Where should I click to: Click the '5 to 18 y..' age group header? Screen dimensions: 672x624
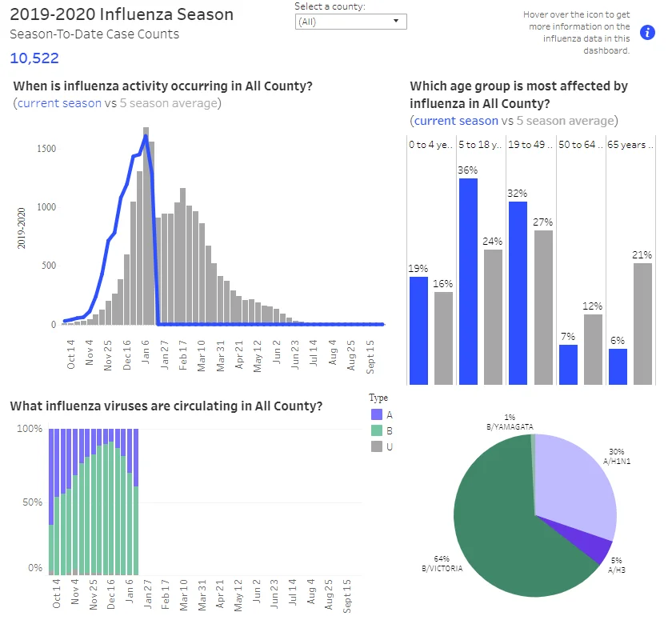point(480,145)
